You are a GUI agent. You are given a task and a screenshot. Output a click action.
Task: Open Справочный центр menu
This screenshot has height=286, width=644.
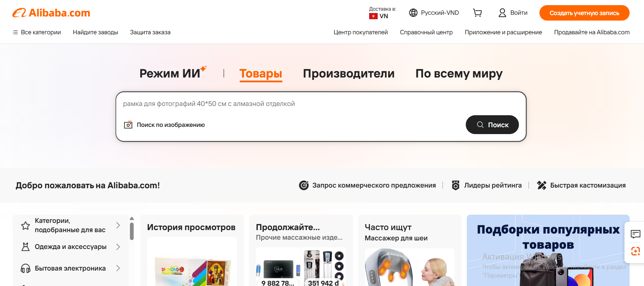[426, 32]
